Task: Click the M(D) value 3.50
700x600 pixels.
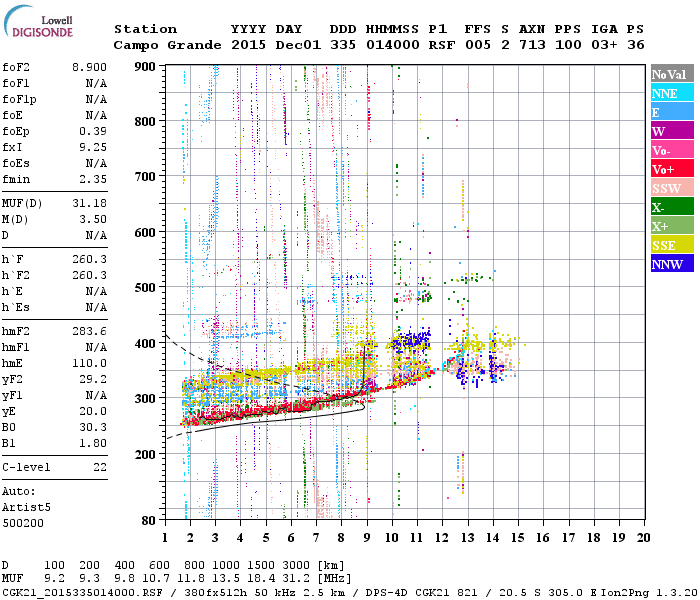Action: coord(93,219)
